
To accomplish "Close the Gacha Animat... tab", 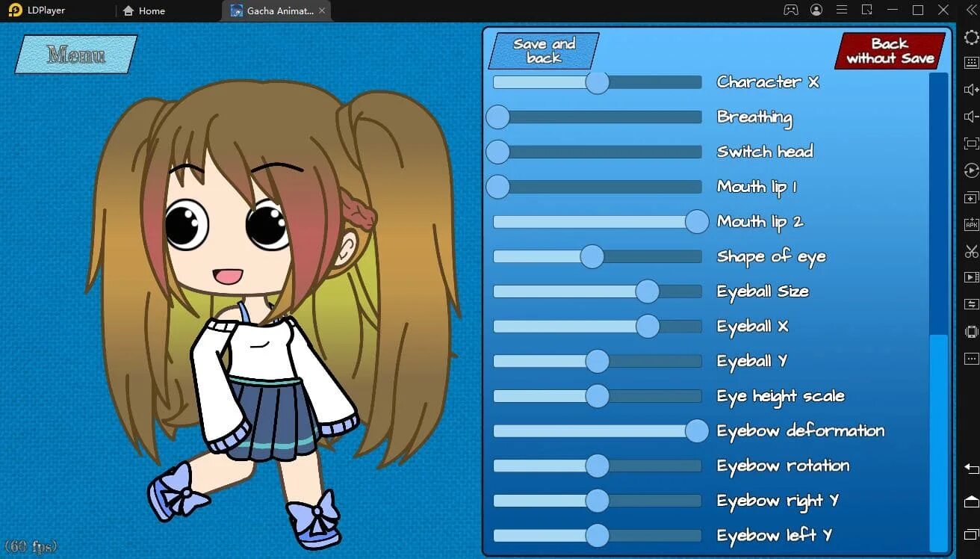I will pos(322,10).
